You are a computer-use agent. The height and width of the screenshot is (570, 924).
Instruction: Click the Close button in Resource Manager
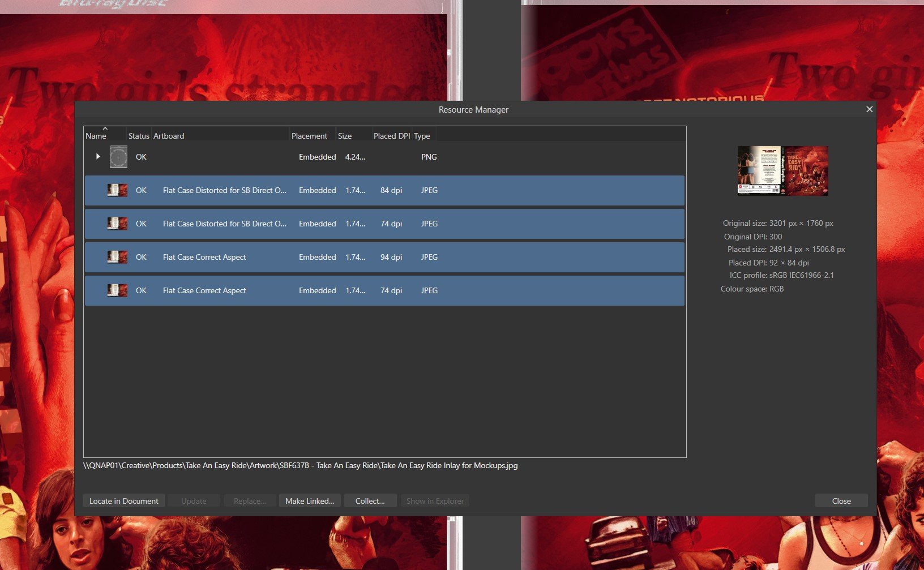coord(841,501)
